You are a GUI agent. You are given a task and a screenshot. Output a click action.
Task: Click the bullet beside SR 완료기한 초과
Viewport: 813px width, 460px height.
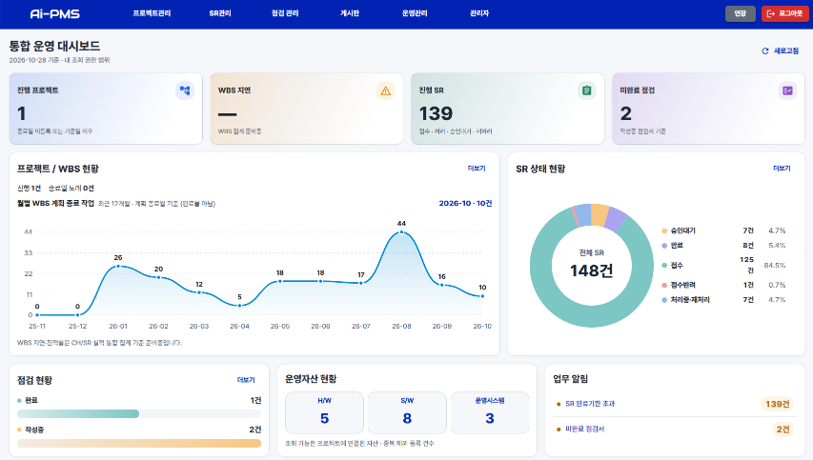[558, 404]
